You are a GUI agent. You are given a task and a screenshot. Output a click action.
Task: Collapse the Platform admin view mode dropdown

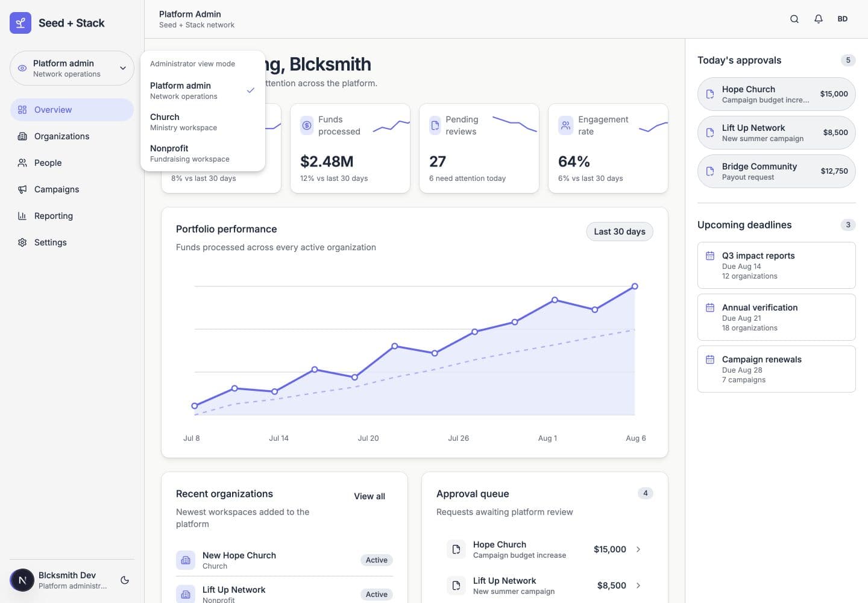[72, 68]
